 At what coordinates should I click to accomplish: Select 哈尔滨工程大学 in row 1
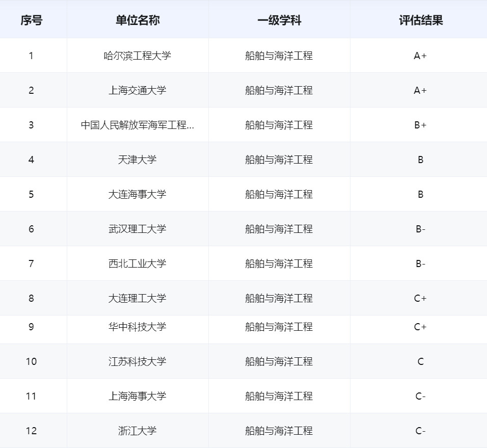(137, 56)
